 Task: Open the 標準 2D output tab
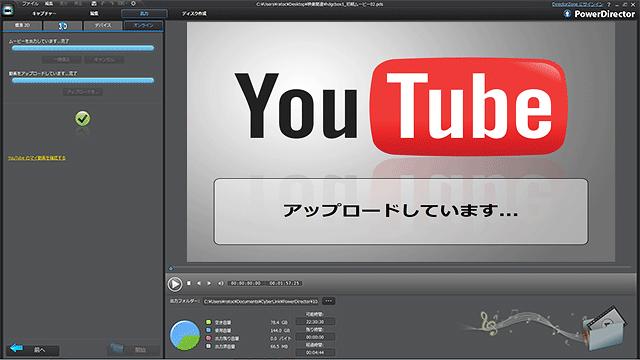[22, 25]
